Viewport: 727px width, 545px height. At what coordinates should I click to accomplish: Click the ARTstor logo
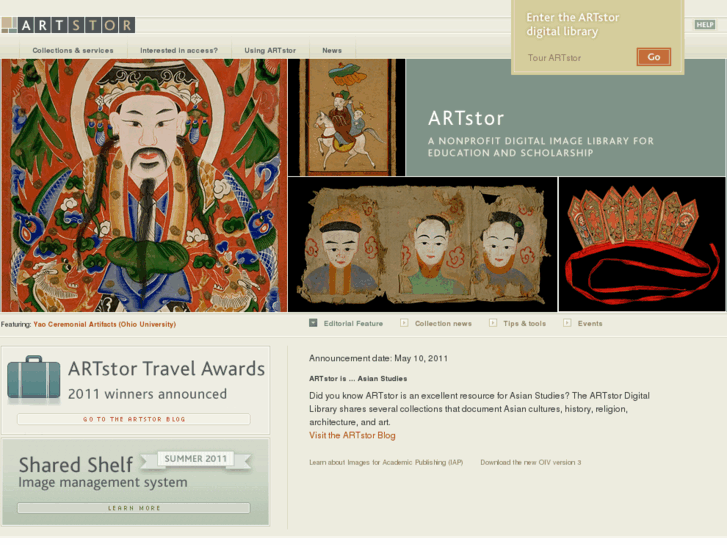point(68,25)
